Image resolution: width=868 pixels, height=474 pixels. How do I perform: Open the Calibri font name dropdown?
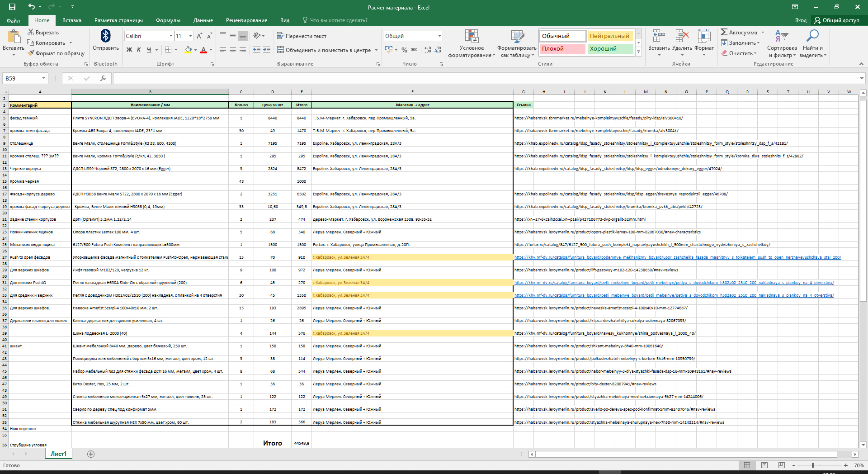[171, 36]
